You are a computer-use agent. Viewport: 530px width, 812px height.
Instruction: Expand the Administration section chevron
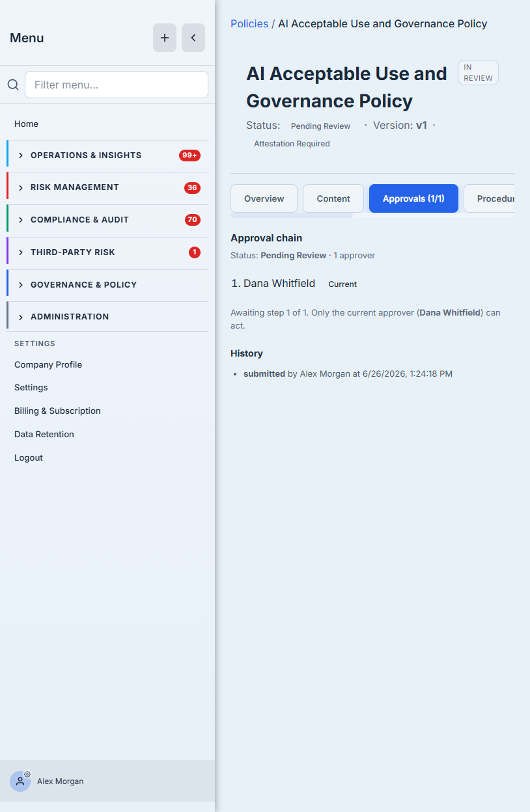(x=21, y=317)
